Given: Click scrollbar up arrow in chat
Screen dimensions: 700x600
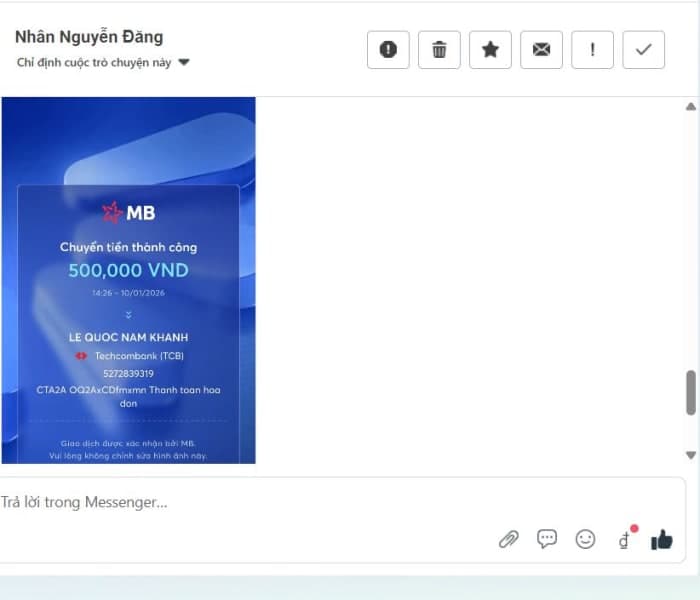Looking at the screenshot, I should pyautogui.click(x=691, y=106).
